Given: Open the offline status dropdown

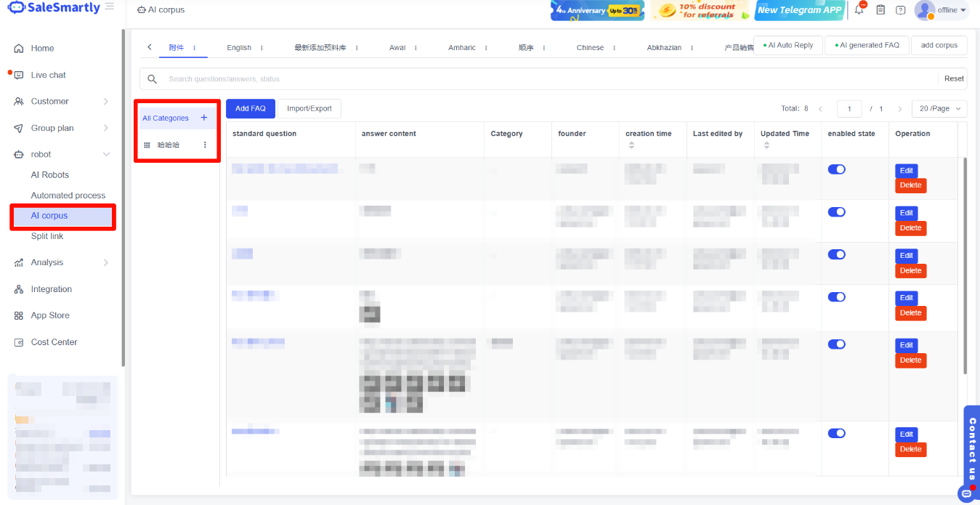Looking at the screenshot, I should 952,10.
